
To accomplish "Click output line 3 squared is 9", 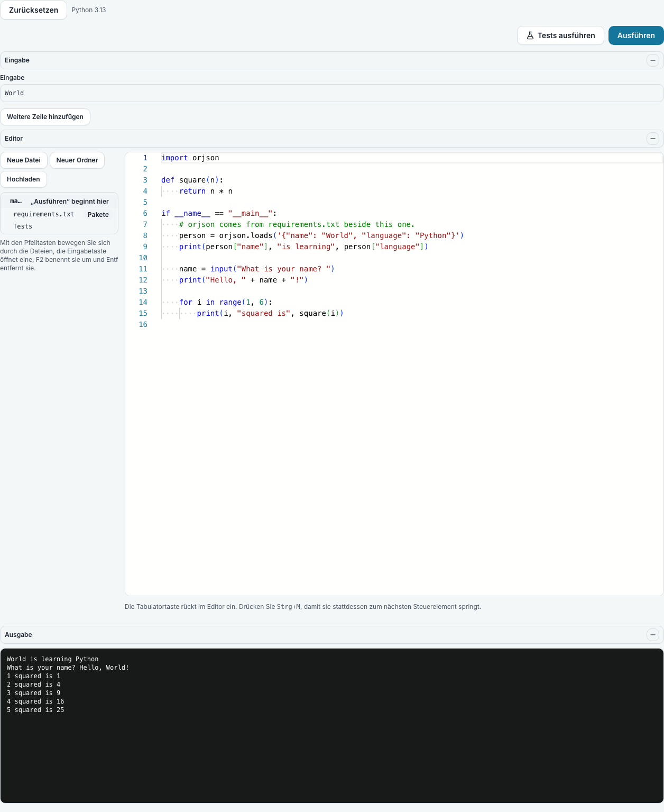I will coord(33,693).
